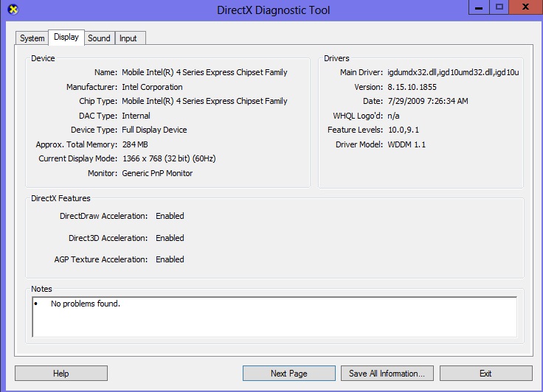Switch to the System tab
The image size is (543, 392).
pyautogui.click(x=32, y=38)
